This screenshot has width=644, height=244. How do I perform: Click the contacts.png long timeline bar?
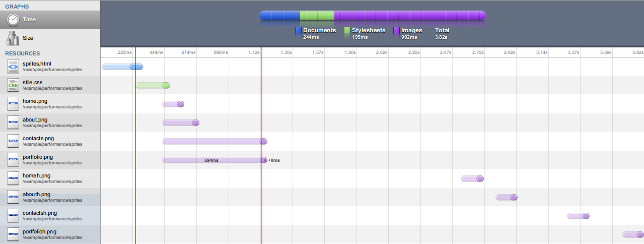click(x=214, y=141)
